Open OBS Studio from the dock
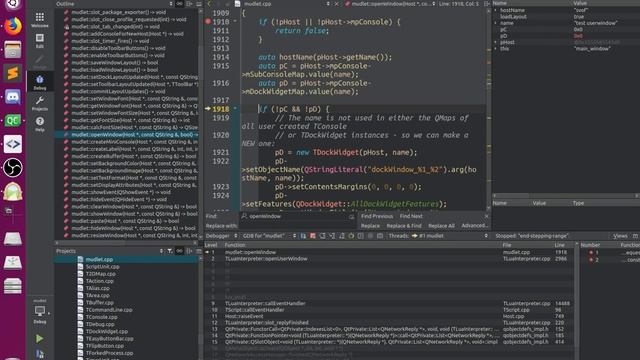This screenshot has width=640, height=360. (13, 168)
